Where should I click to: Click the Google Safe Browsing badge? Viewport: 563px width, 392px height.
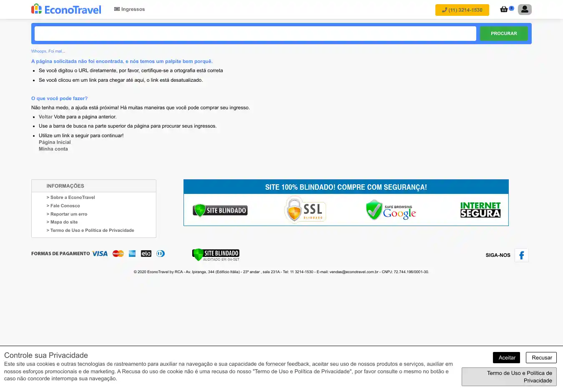click(391, 210)
